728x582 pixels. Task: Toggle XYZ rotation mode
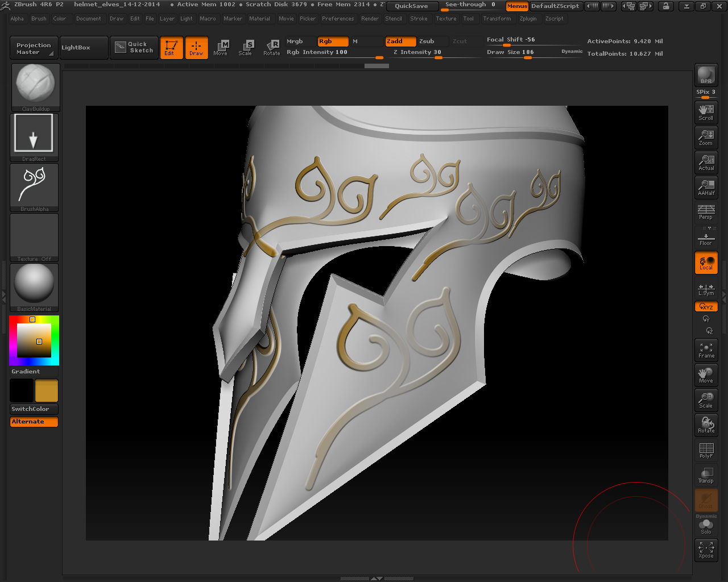[706, 307]
